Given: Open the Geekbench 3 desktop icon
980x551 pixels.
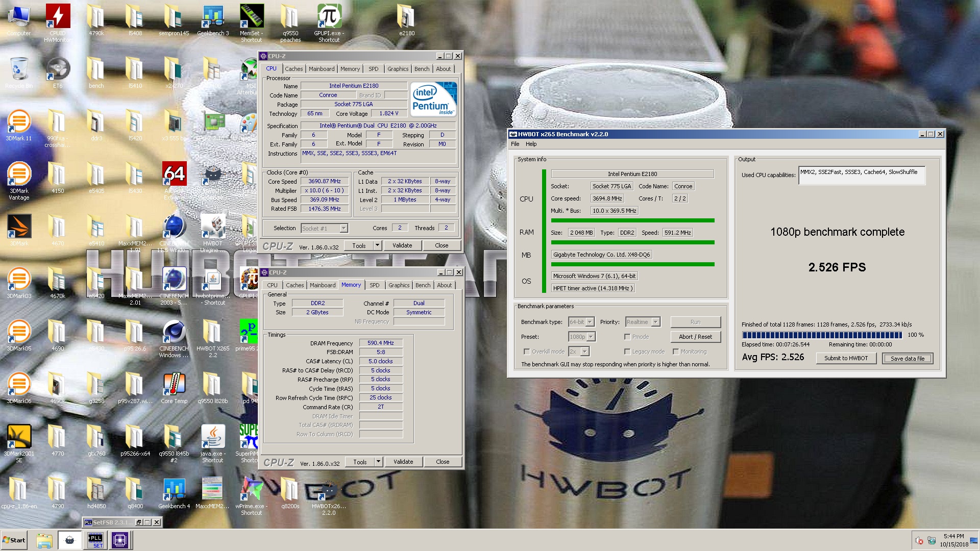Looking at the screenshot, I should click(x=213, y=20).
